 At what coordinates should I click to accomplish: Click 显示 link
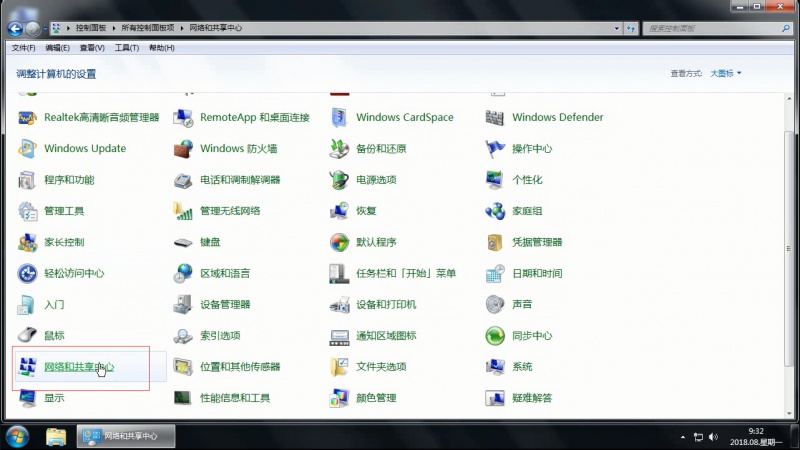pos(54,398)
